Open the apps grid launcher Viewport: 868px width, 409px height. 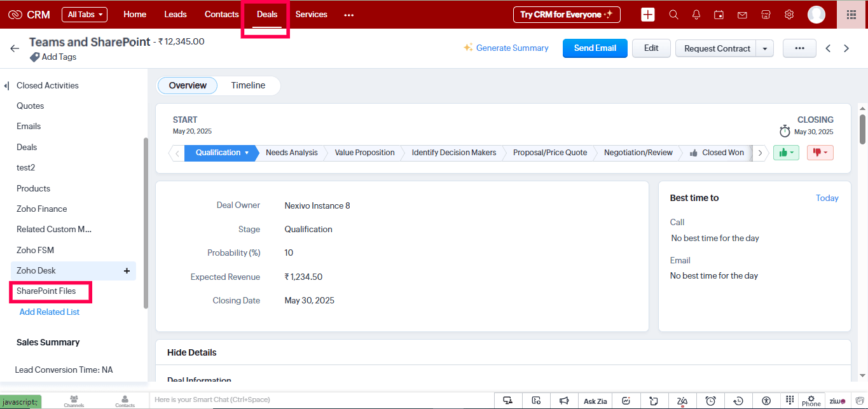pyautogui.click(x=851, y=15)
